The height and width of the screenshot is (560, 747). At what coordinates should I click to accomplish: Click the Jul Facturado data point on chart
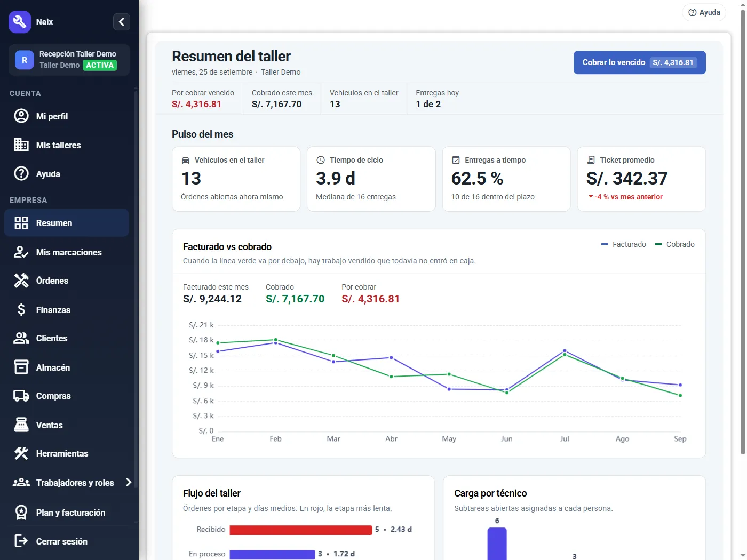[565, 350]
